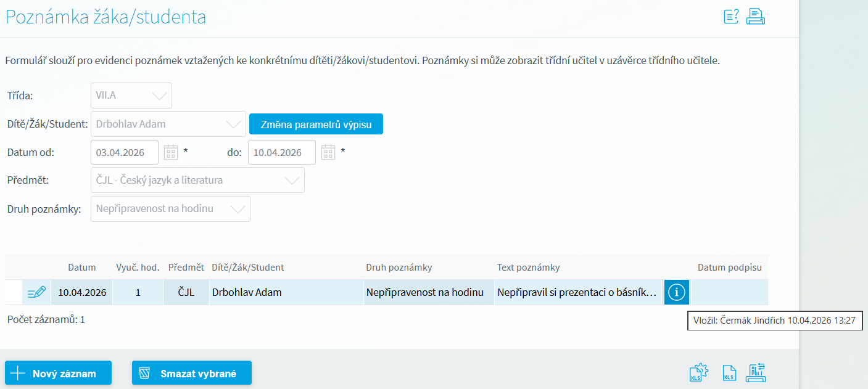868x389 pixels.
Task: Open the calendar picker for the 'do' date
Action: (328, 152)
